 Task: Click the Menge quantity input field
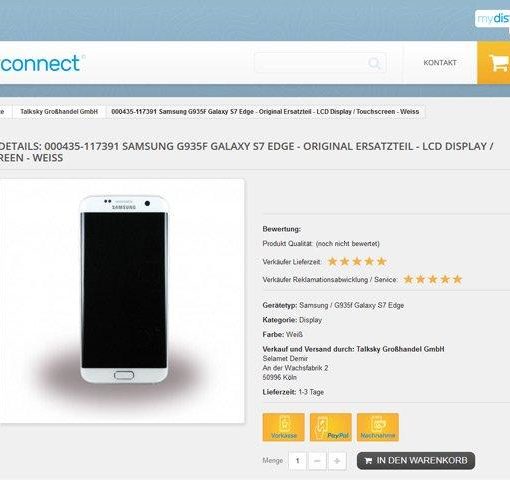coord(297,461)
